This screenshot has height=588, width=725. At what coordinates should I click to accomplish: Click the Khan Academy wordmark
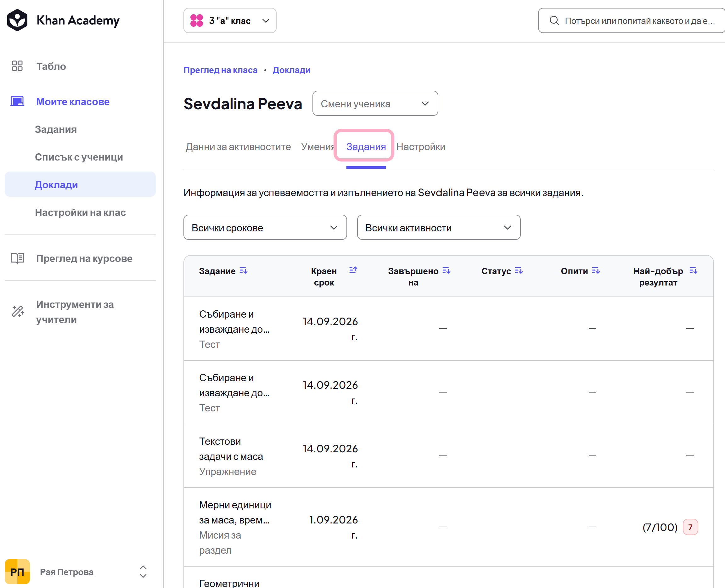(78, 20)
